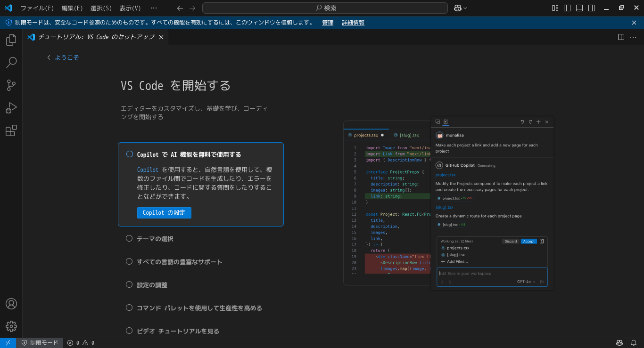Open notifications with the bell icon
Screen dimensions: 644x348
pyautogui.click(x=634, y=343)
